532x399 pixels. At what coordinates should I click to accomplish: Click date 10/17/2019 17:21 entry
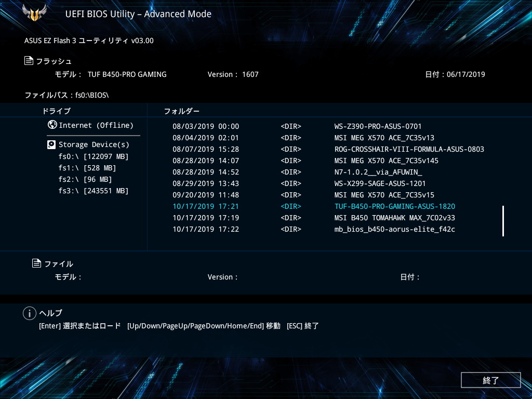tap(206, 206)
